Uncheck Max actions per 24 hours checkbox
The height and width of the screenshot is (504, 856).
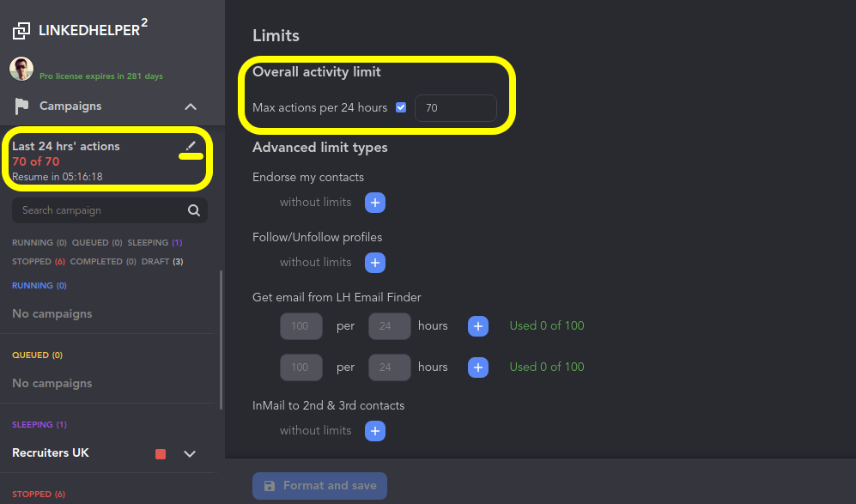401,108
